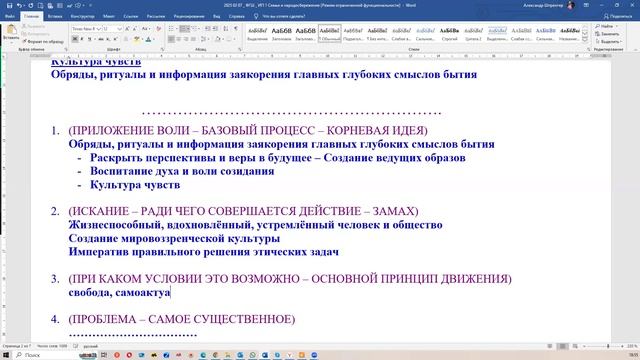Toggle Underline (Ч) formatting

pyautogui.click(x=89, y=39)
